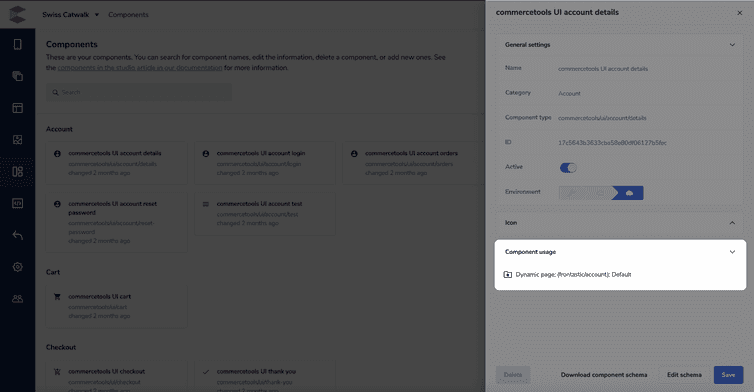Click the dynamic page folder icon
This screenshot has height=392, width=754.
point(507,275)
